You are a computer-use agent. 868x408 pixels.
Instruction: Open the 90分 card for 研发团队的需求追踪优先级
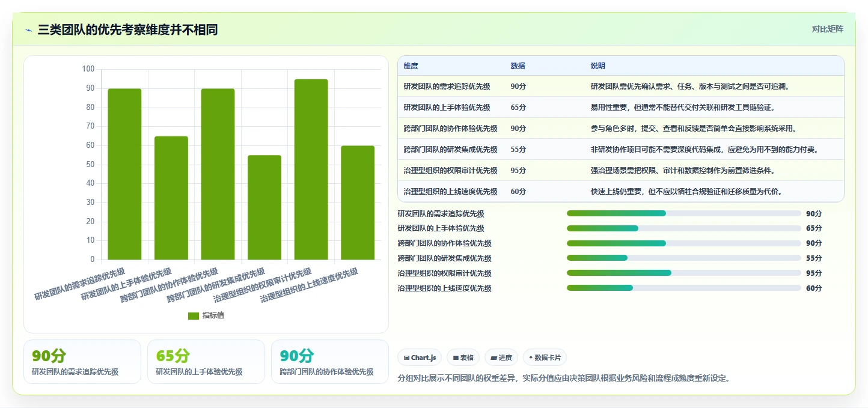[82, 362]
